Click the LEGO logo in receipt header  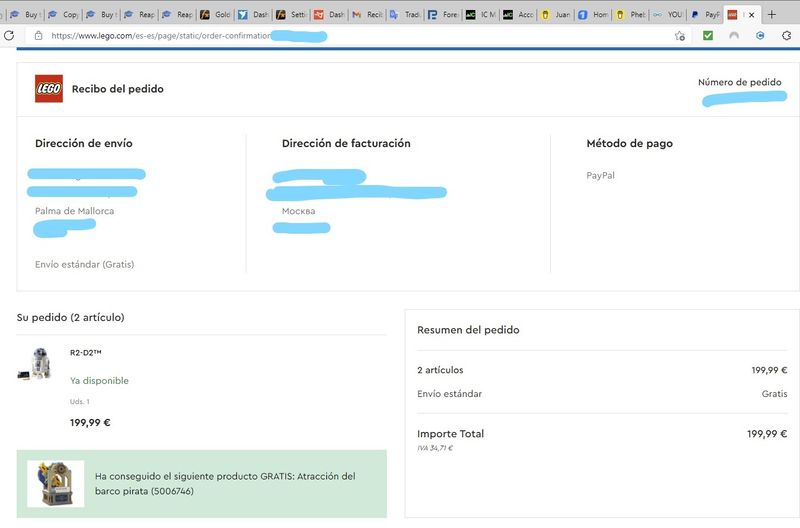pyautogui.click(x=49, y=89)
